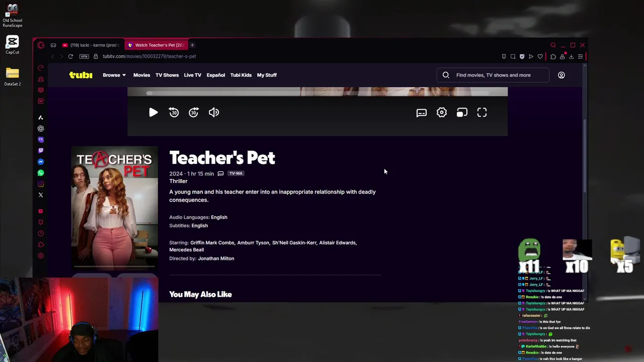Open the player subtitles menu
Viewport: 644px width, 362px height.
pos(422,113)
